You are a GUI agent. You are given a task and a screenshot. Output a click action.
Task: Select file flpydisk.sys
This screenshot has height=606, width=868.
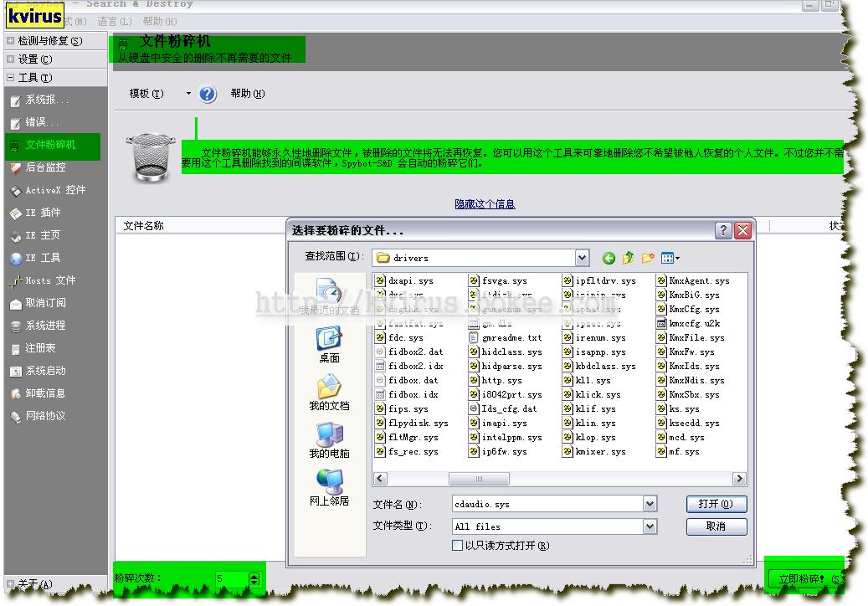[412, 424]
